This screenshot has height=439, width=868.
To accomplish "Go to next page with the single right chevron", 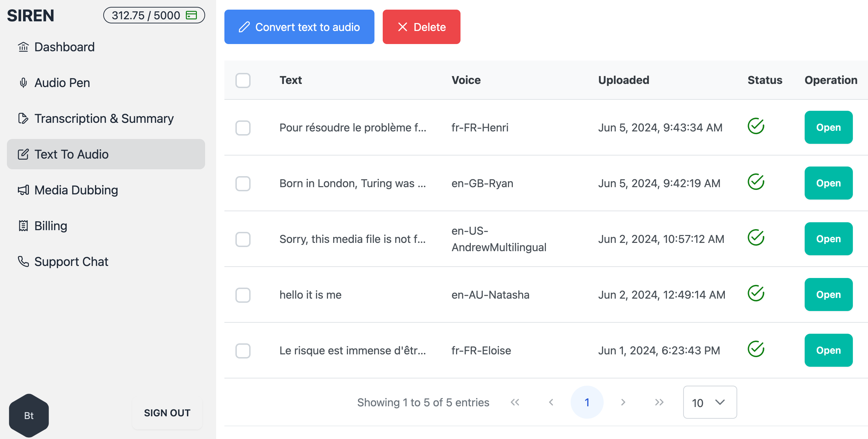I will pos(623,402).
